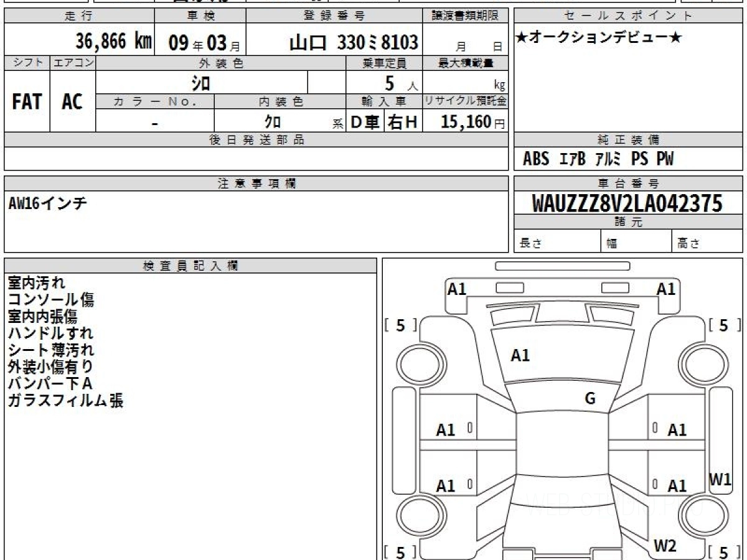Click the A1 mark on the hood

pyautogui.click(x=520, y=356)
